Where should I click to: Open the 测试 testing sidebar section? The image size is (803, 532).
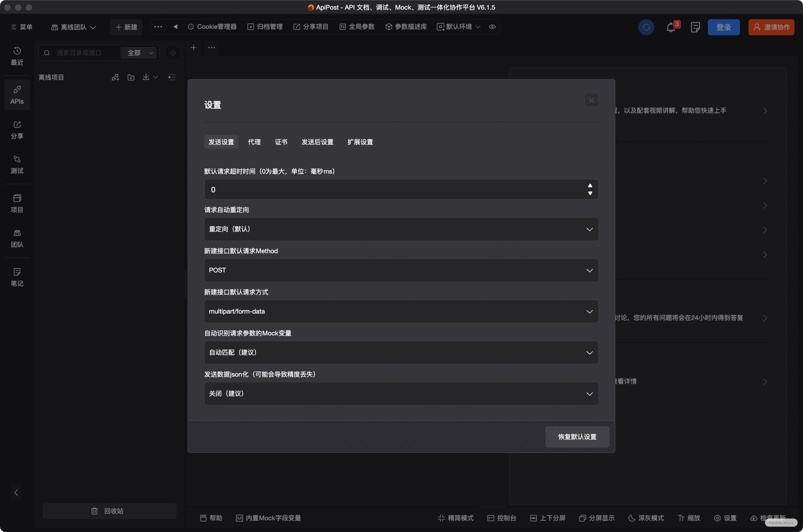(17, 165)
